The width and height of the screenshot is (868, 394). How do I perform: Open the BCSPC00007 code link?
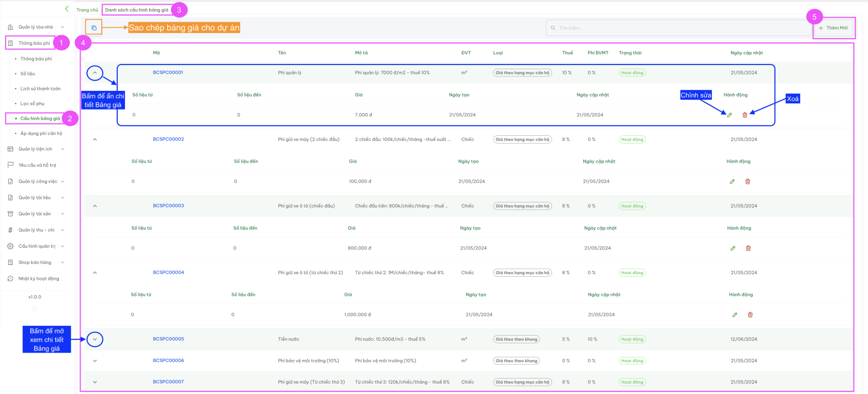[x=168, y=382]
